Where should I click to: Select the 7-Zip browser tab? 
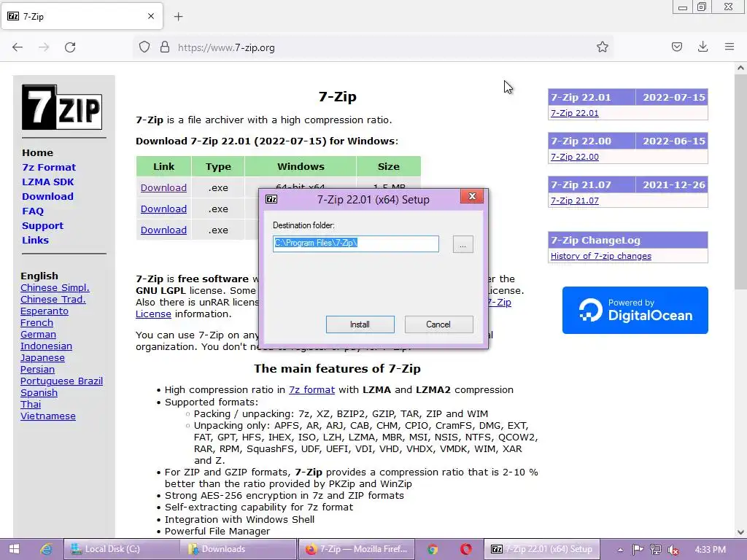coord(82,16)
